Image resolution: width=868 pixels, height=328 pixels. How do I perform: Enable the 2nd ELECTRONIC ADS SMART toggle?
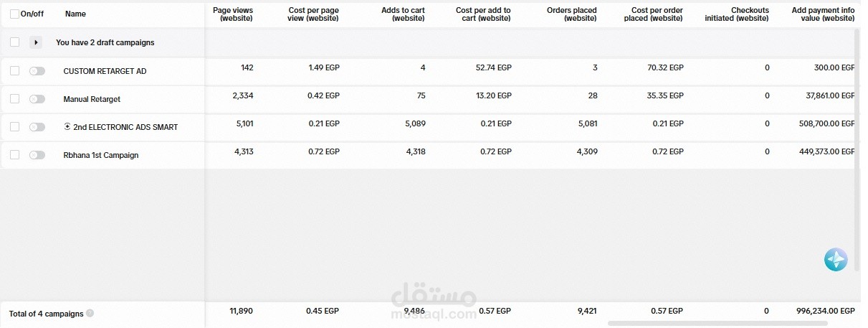pos(37,127)
